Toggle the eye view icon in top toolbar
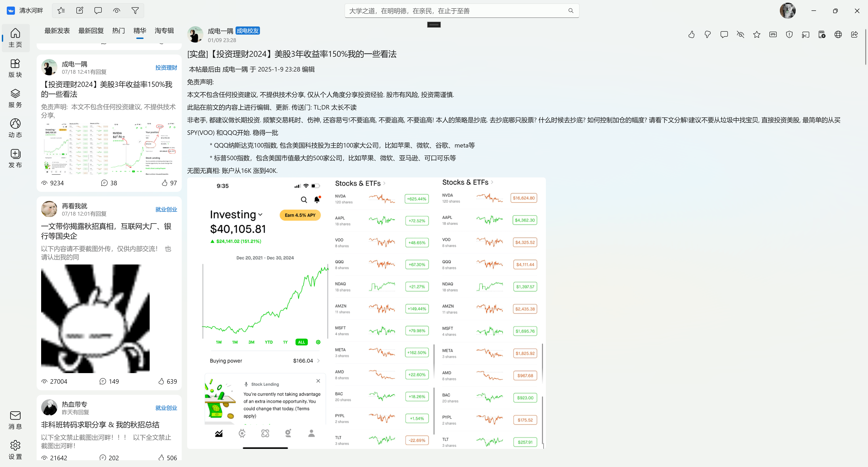 117,10
